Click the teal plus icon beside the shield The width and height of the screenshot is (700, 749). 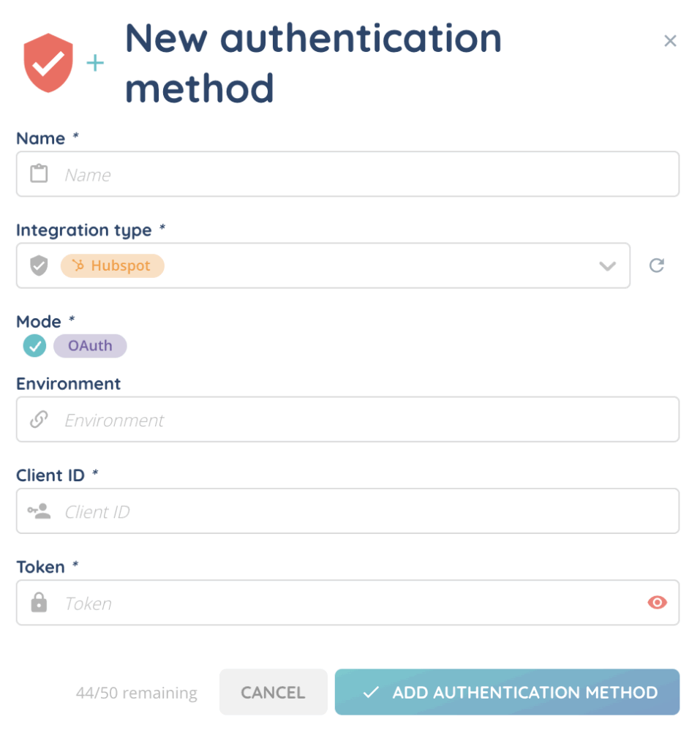click(95, 64)
